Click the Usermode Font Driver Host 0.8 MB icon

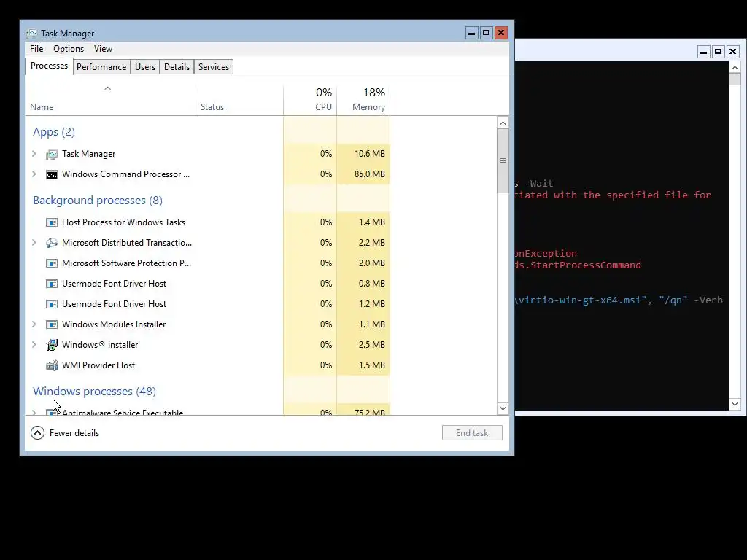(52, 284)
